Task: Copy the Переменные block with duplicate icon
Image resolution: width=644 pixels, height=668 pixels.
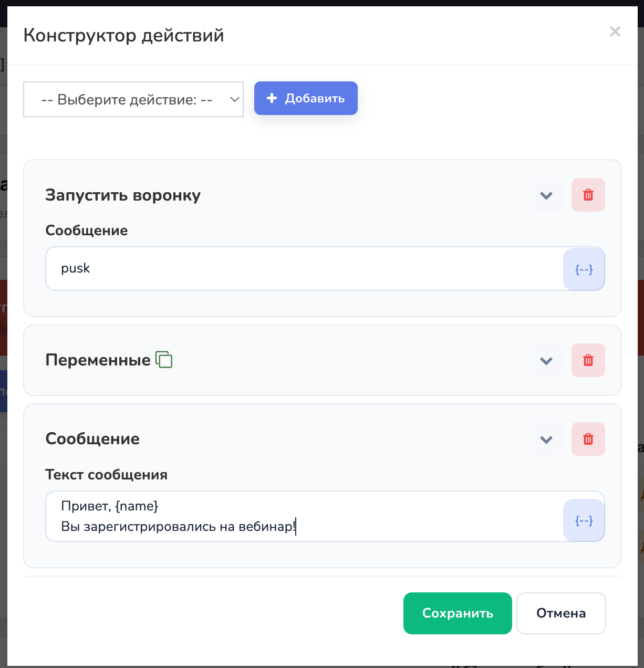Action: click(x=164, y=360)
